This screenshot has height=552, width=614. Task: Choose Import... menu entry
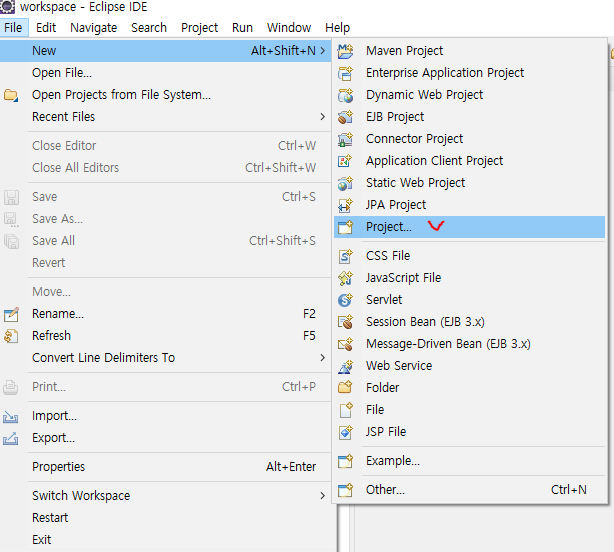(166, 416)
